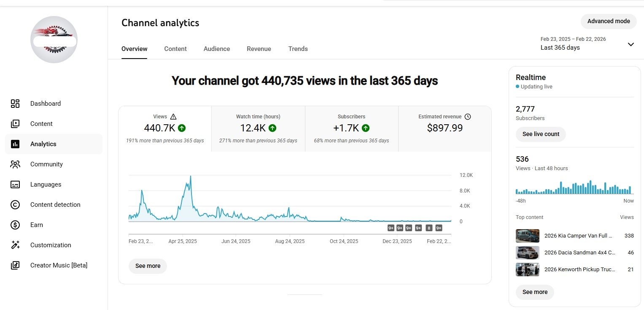Open Content via its play icon
The height and width of the screenshot is (310, 644).
(15, 124)
